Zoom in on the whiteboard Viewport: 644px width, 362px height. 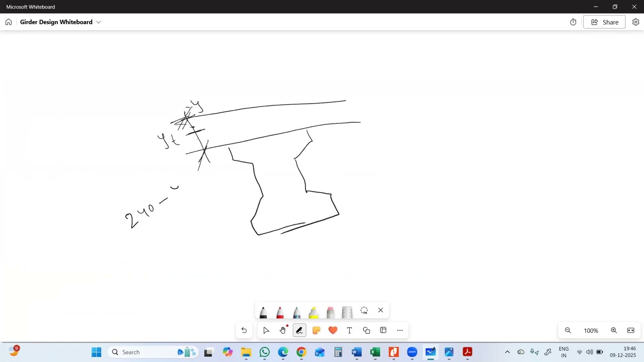pos(614,330)
